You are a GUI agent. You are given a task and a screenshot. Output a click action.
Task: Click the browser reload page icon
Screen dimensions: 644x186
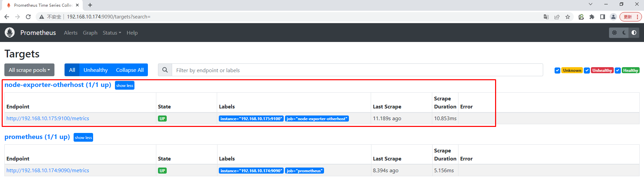28,17
